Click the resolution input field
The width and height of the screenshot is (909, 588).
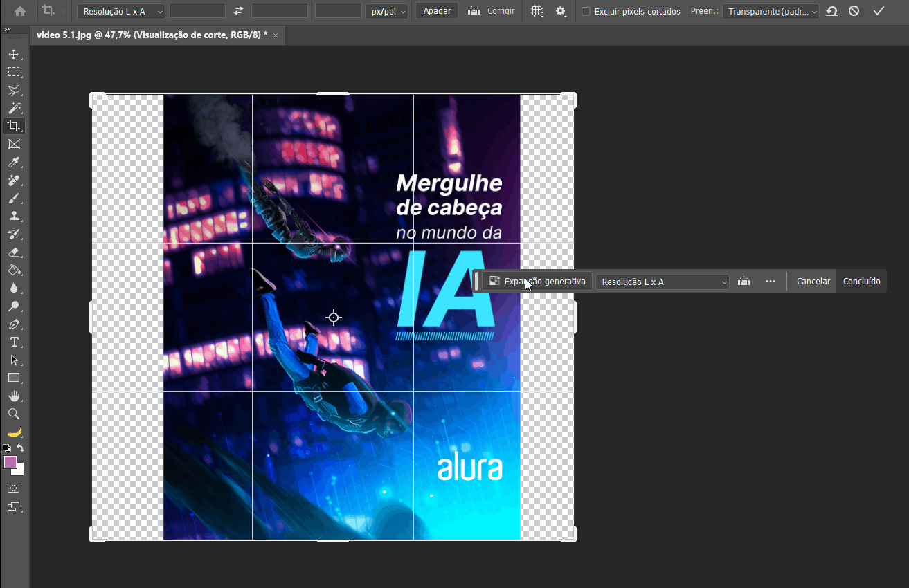point(339,11)
